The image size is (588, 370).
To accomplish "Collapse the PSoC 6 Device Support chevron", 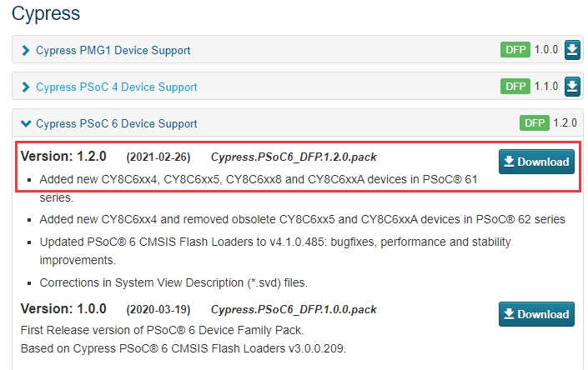I will [27, 124].
